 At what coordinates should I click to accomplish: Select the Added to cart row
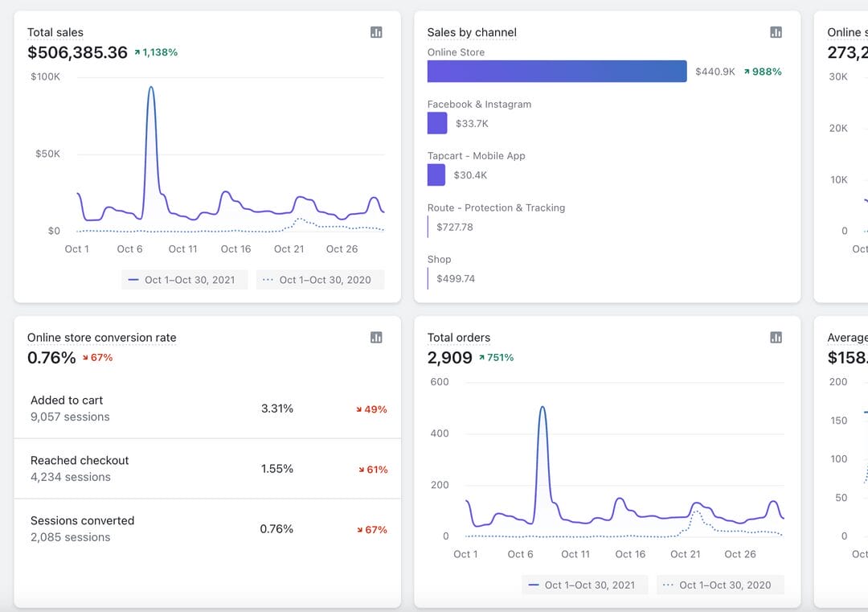pos(207,409)
